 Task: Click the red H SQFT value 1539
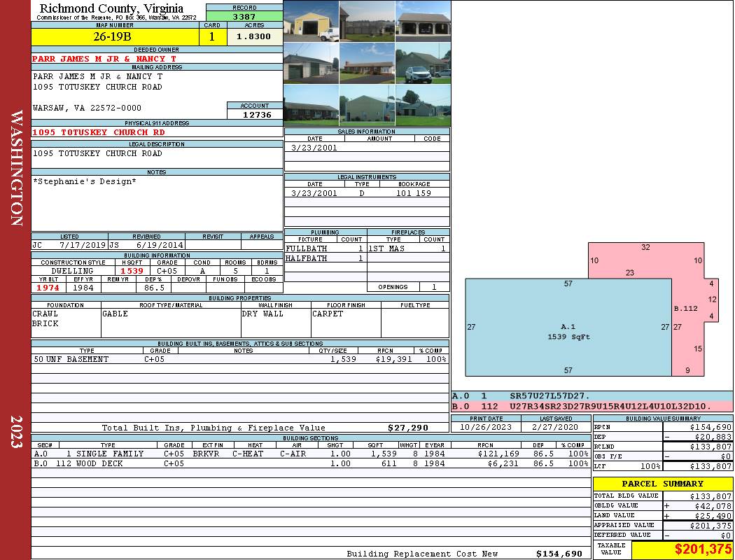(x=132, y=271)
